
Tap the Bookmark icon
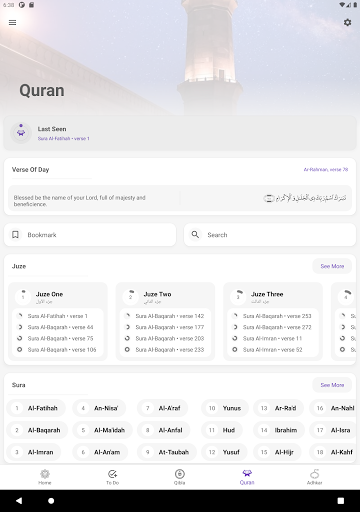[x=15, y=235]
